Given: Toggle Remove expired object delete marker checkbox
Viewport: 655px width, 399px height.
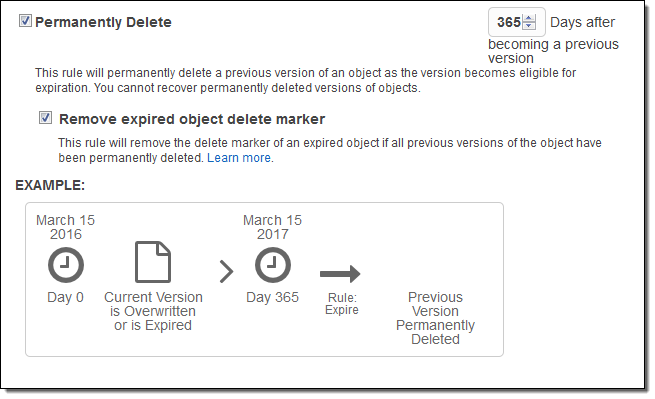Looking at the screenshot, I should [45, 118].
